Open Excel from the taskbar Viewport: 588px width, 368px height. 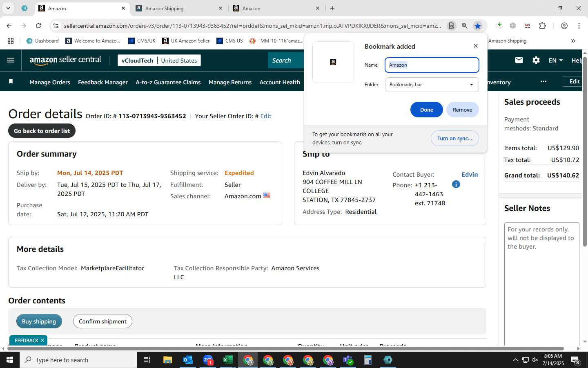pos(228,360)
